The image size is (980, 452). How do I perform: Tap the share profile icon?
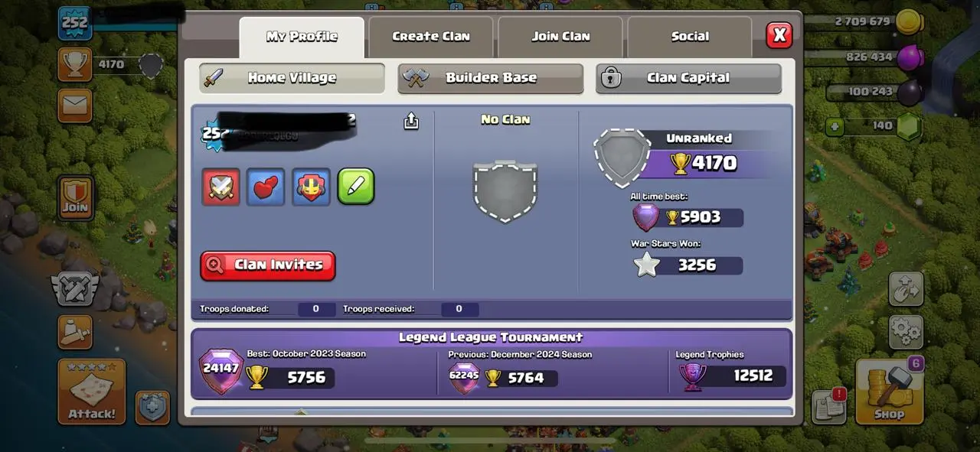point(411,121)
